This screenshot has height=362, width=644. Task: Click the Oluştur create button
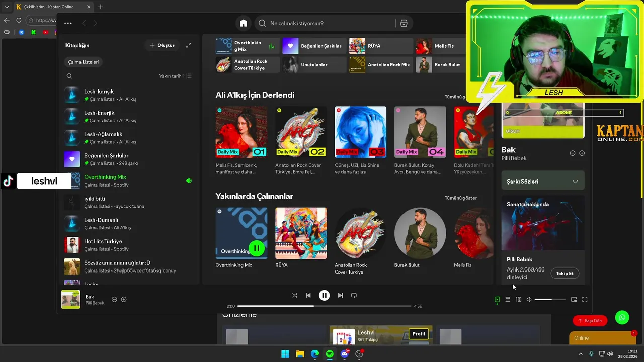tap(162, 45)
